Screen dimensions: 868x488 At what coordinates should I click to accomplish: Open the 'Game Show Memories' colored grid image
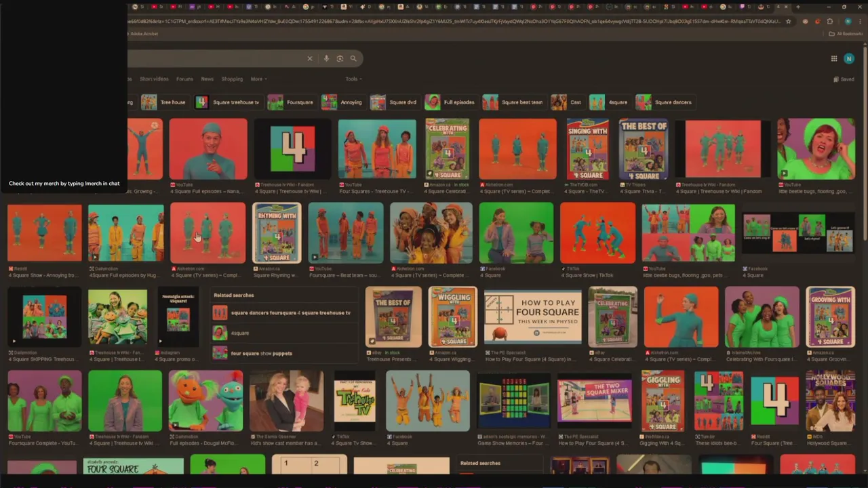(513, 401)
